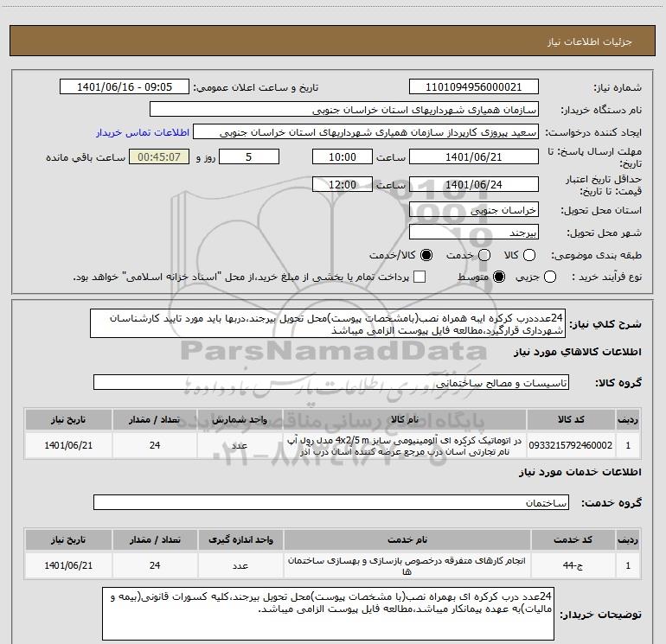Screen dimensions: 666x644
Task: Click the service table quantity cell 24
Action: click(x=155, y=565)
